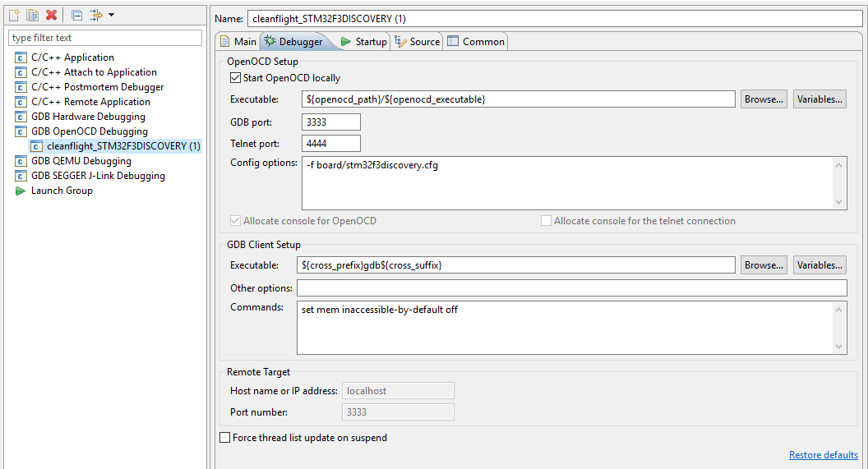Screen dimensions: 868x469
Task: Collapse all configurations in the tree
Action: click(76, 15)
